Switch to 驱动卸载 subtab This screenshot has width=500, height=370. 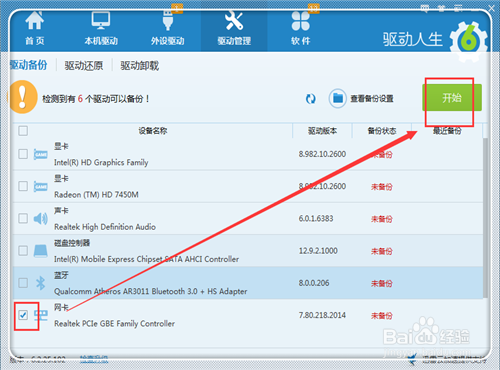[x=140, y=66]
